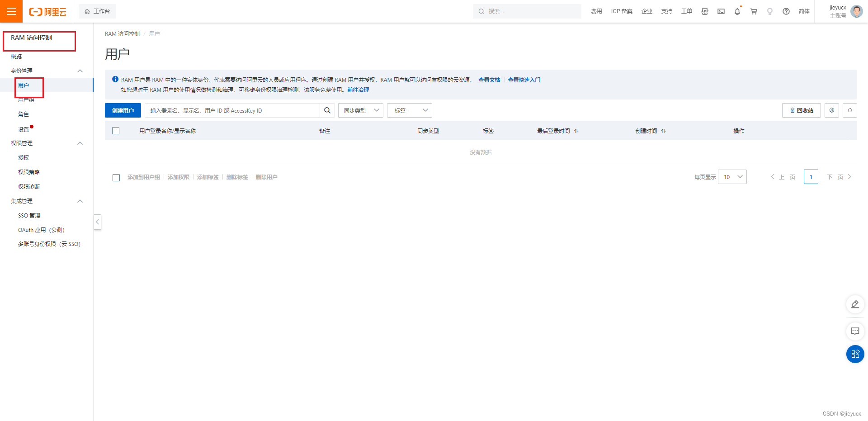Open the 每页显示 10 page size dropdown

pos(732,177)
